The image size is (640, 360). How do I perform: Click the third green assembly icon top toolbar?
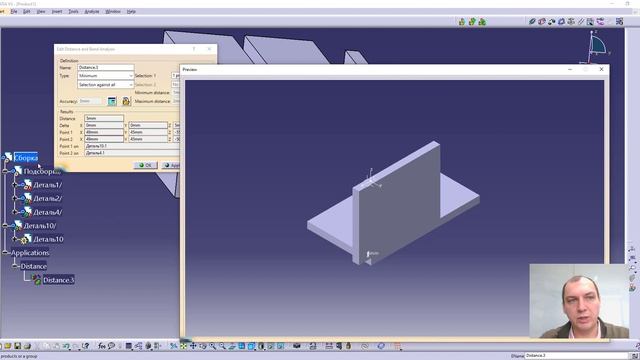(482, 22)
